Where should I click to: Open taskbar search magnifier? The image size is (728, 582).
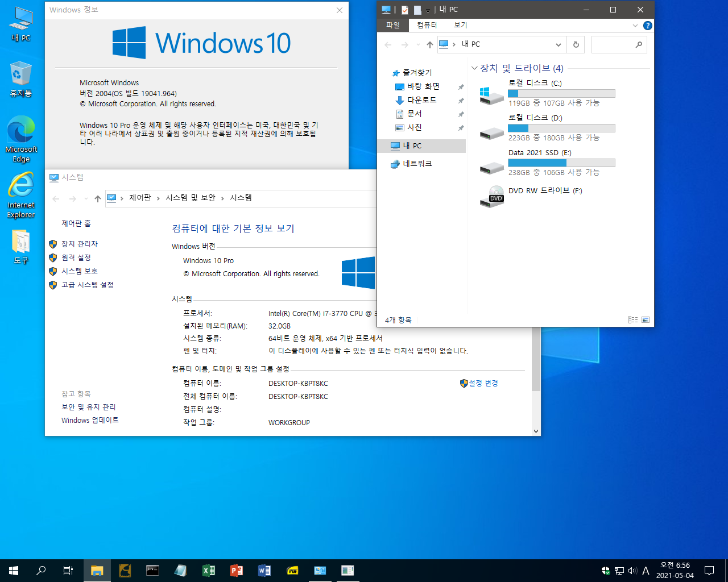tap(41, 571)
